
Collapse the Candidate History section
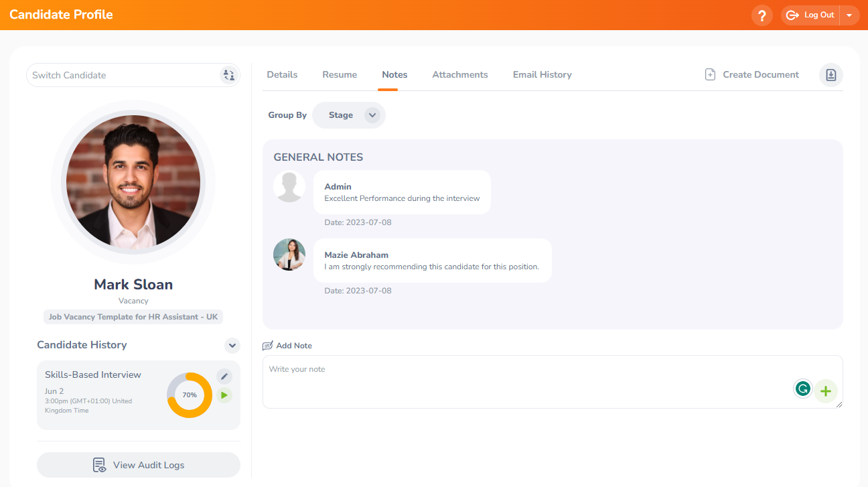[232, 346]
